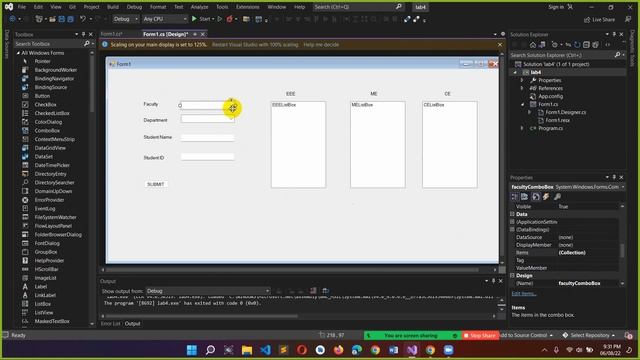Viewport: 640px width, 360px height.
Task: Click the Undo arrow in toolbar
Action: pos(83,19)
